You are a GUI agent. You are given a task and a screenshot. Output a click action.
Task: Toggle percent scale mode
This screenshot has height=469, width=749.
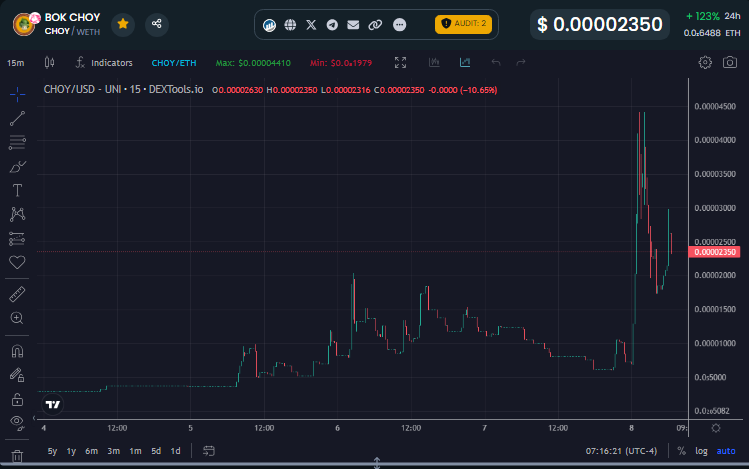682,451
